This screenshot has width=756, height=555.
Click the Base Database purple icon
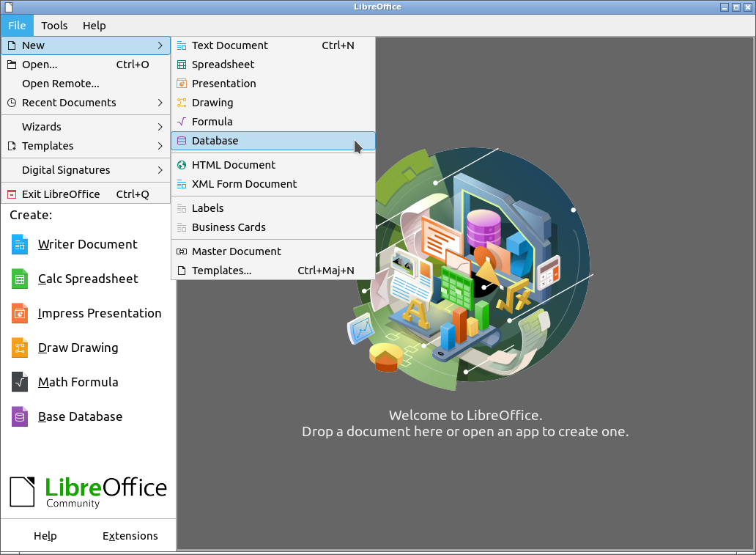pos(20,416)
